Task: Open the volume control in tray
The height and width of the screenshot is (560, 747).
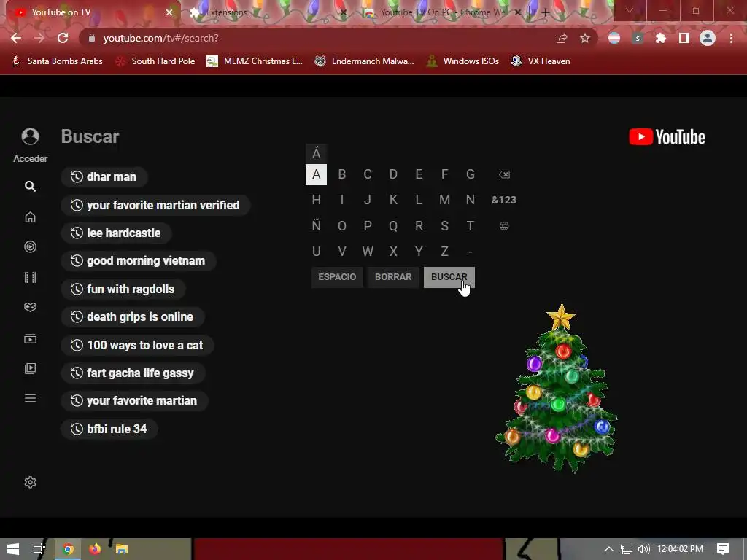Action: (x=643, y=549)
